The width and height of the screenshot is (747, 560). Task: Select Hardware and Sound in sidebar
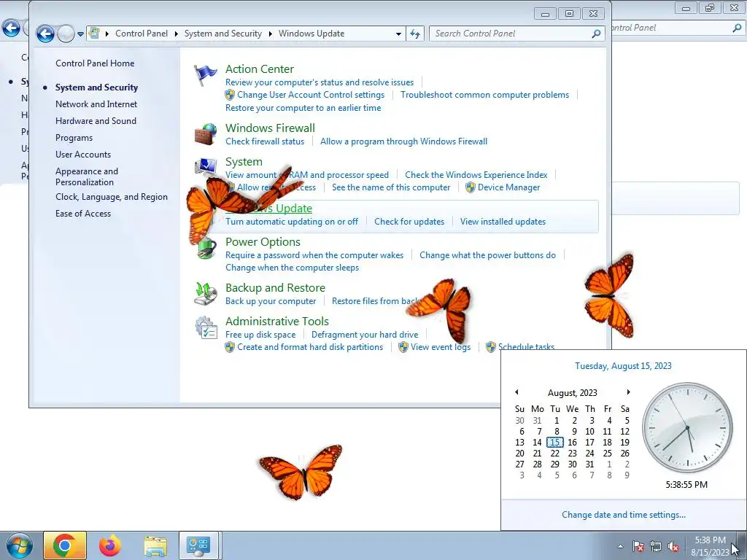(x=96, y=121)
